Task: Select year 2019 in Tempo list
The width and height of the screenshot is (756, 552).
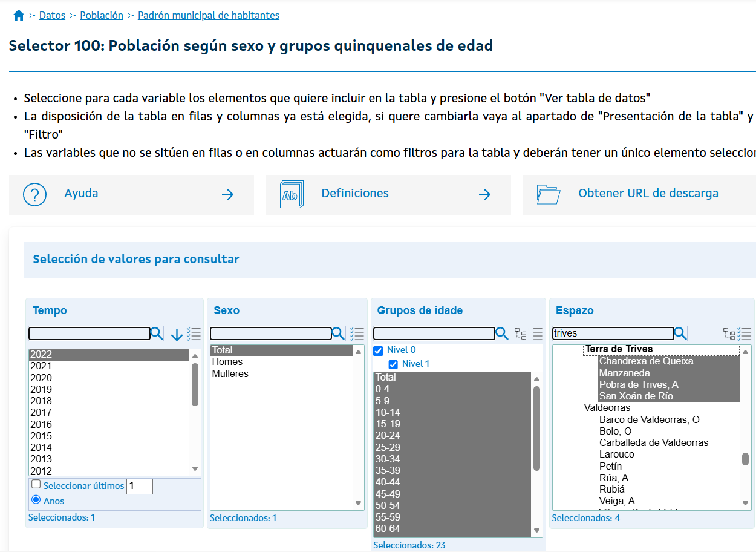Action: [109, 390]
